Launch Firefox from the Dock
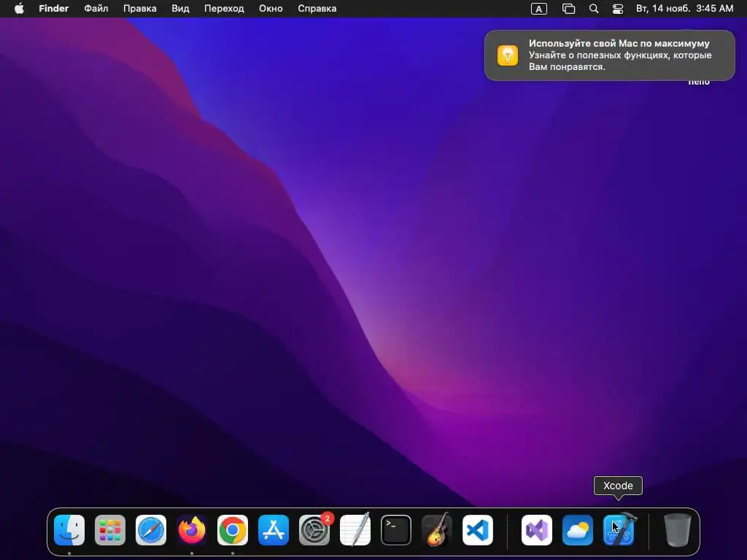747x560 pixels. point(192,530)
